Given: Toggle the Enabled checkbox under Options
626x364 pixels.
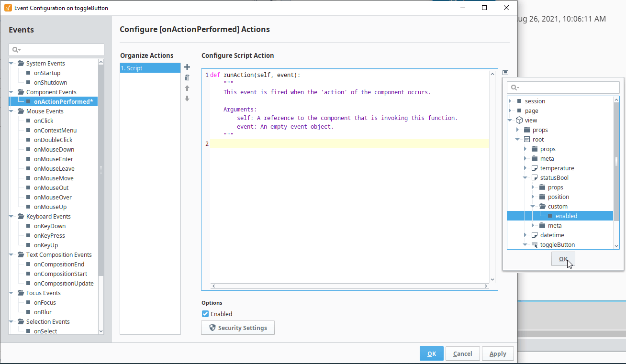Looking at the screenshot, I should coord(205,314).
